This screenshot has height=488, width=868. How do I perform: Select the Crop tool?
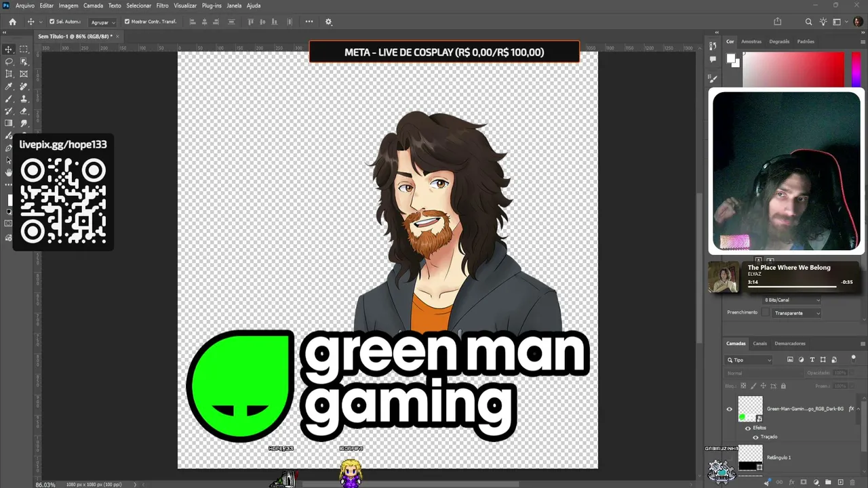point(9,74)
